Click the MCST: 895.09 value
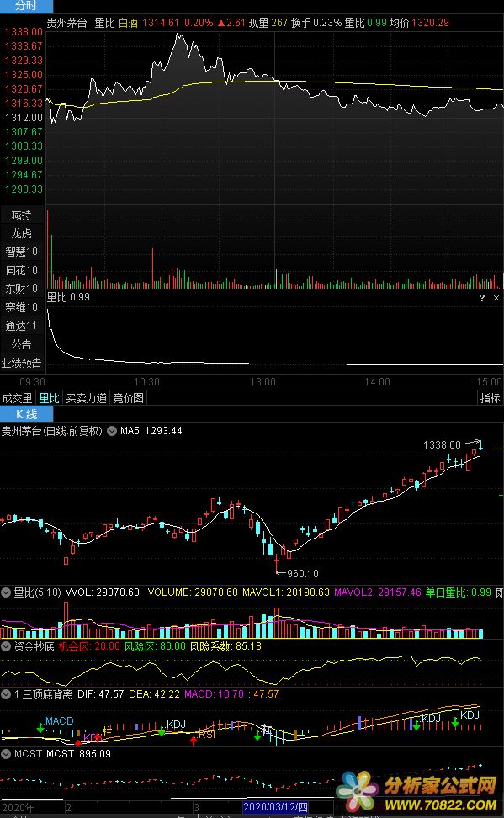The height and width of the screenshot is (818, 504). click(79, 754)
